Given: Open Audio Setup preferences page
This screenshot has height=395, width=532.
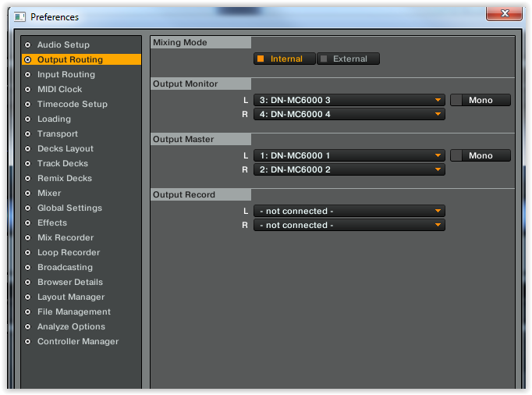Looking at the screenshot, I should click(x=63, y=45).
